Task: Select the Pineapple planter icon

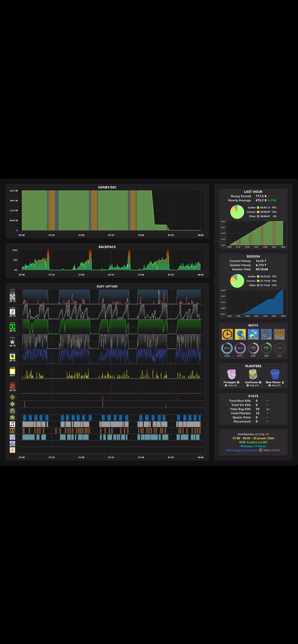Action: coord(231,374)
